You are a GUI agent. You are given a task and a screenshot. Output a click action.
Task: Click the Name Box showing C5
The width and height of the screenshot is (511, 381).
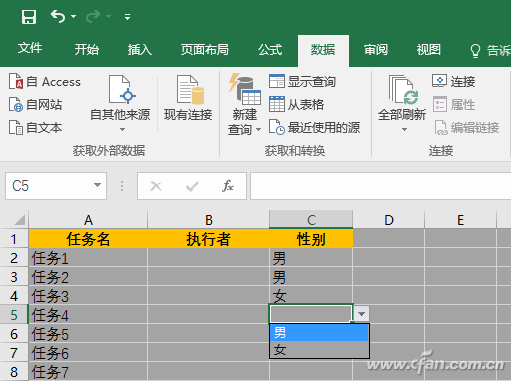pyautogui.click(x=48, y=186)
